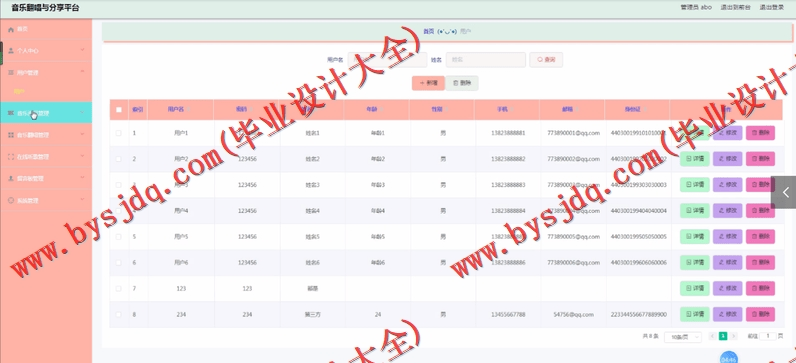
Task: Click the batch 删除 button above the table
Action: tap(461, 83)
